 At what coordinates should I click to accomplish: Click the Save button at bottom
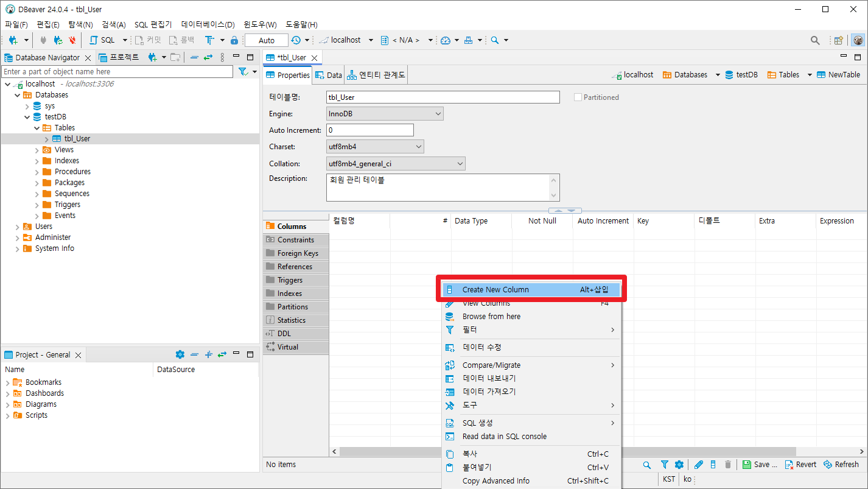click(x=760, y=465)
